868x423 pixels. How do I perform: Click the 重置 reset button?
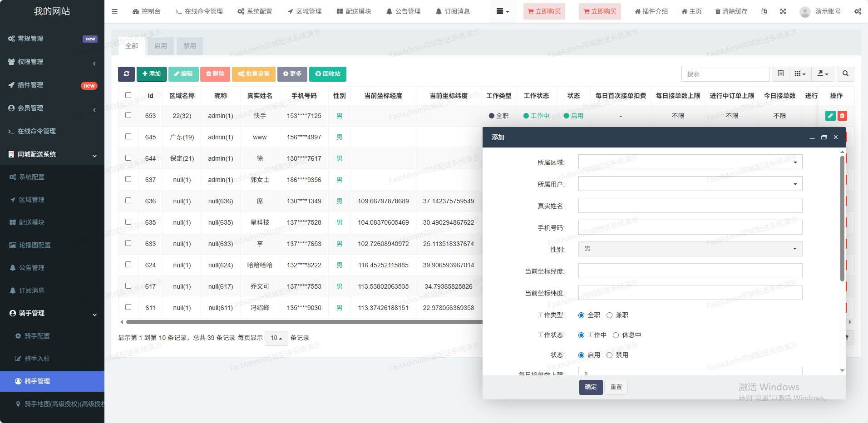pos(616,387)
